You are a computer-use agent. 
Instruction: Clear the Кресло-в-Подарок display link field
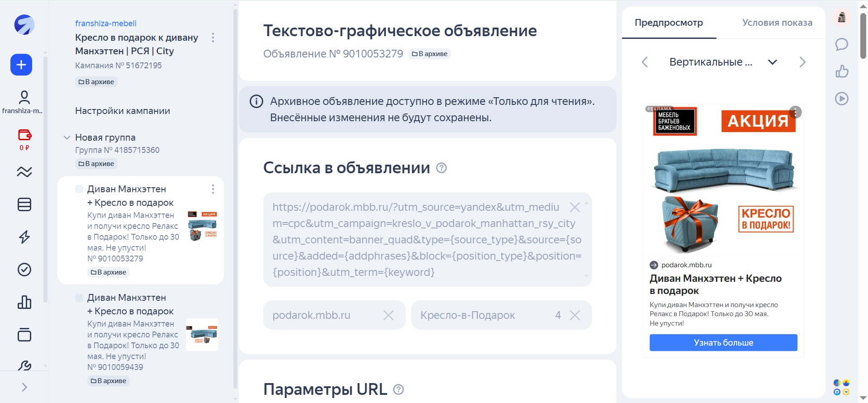(575, 315)
